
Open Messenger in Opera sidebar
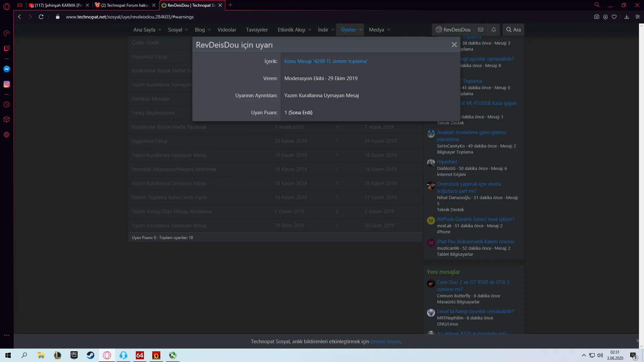click(x=7, y=69)
